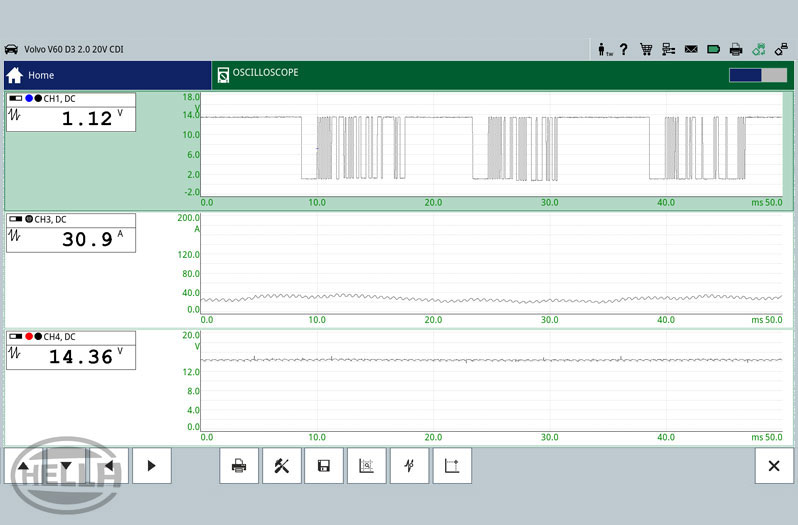Click the down arrow navigation button
The height and width of the screenshot is (525, 798).
[x=66, y=466]
